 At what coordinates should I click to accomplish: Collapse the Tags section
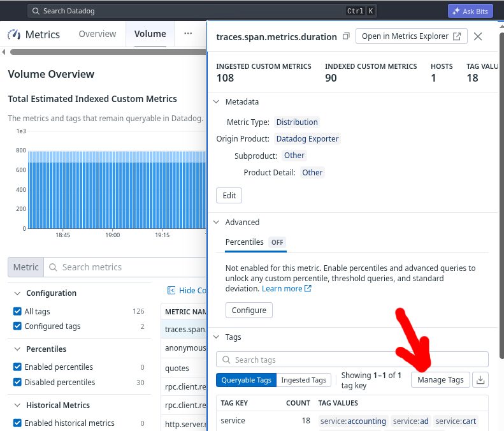[217, 337]
